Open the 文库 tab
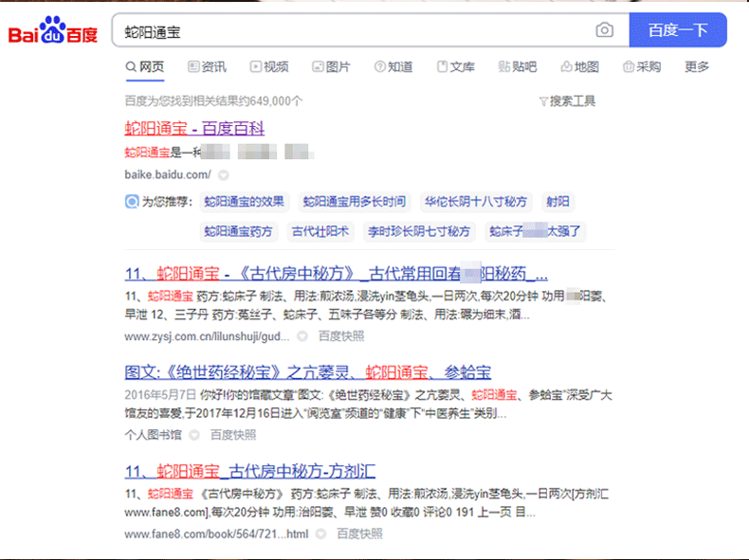 [x=456, y=67]
